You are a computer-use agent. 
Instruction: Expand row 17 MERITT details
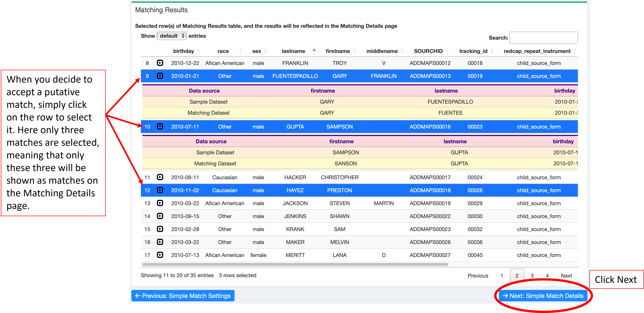tap(160, 255)
